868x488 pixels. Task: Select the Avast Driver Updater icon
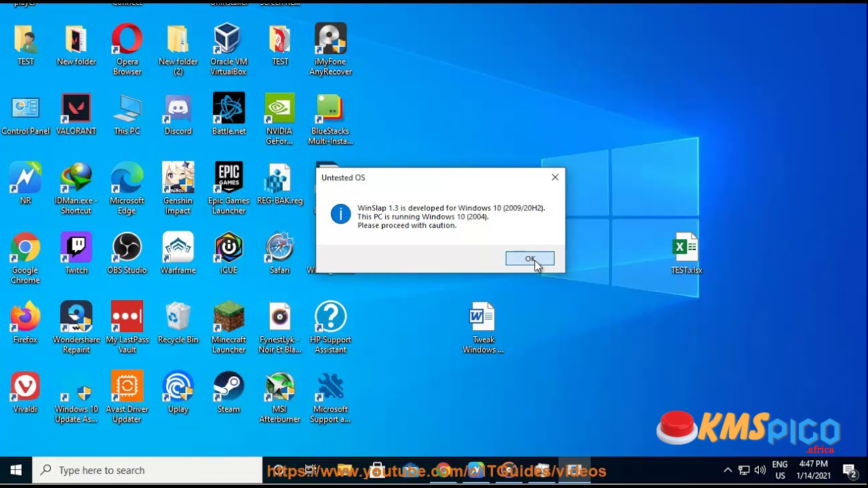pyautogui.click(x=127, y=398)
